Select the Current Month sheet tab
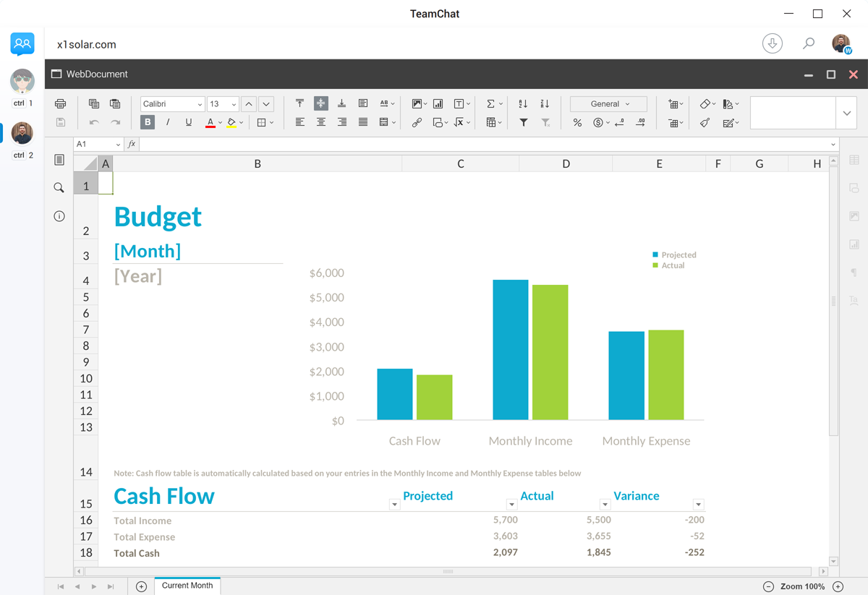Screen dimensions: 868x595 (x=187, y=586)
